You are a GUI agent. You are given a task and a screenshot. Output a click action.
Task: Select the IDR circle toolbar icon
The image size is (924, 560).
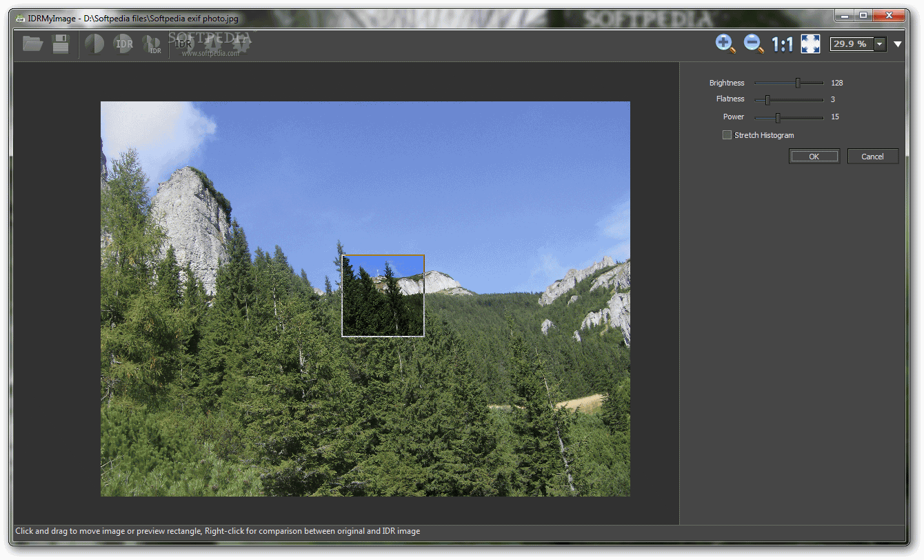pos(123,45)
